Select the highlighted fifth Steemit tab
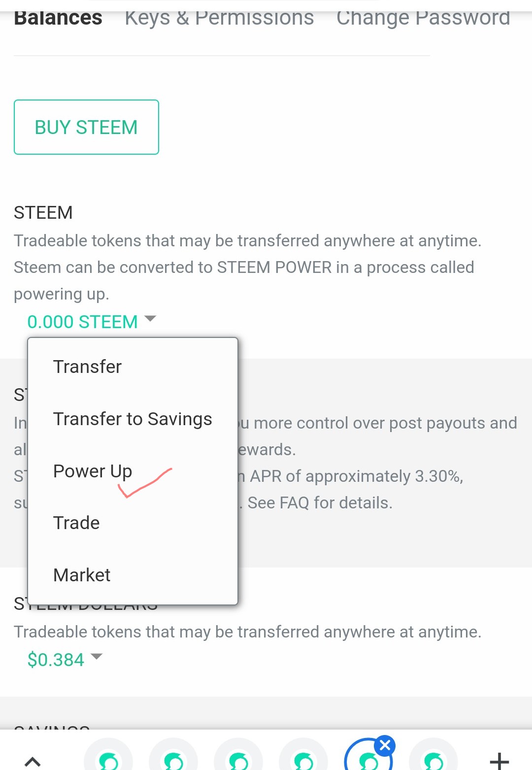 click(367, 760)
